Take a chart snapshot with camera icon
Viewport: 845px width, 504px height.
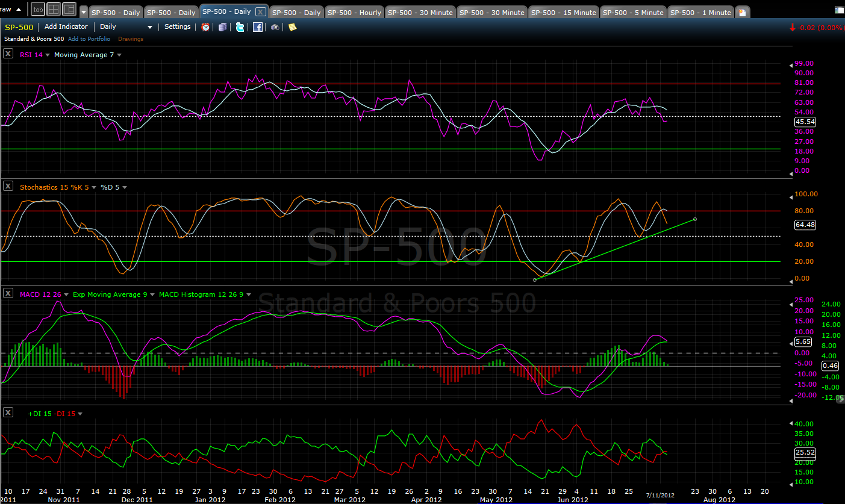click(x=275, y=27)
